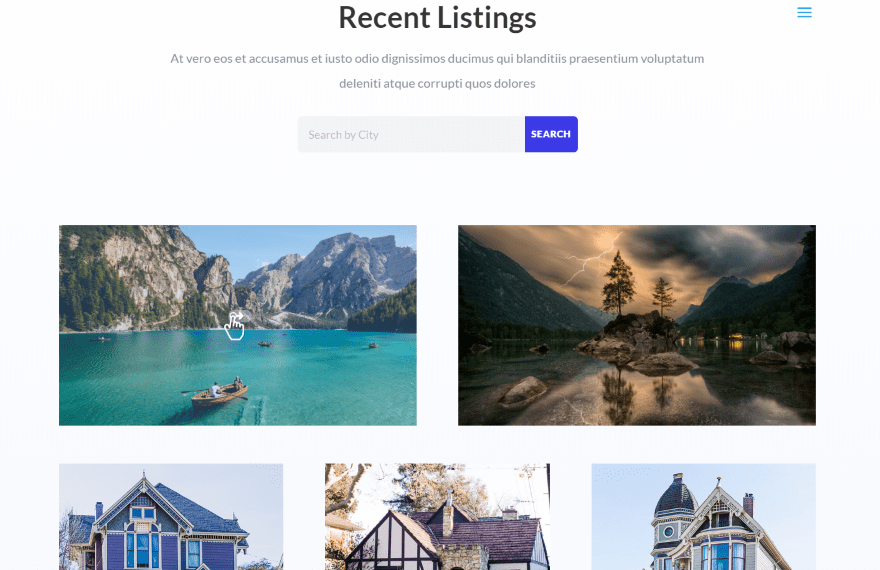Select the turret Victorian house listing
The image size is (880, 570).
point(704,517)
